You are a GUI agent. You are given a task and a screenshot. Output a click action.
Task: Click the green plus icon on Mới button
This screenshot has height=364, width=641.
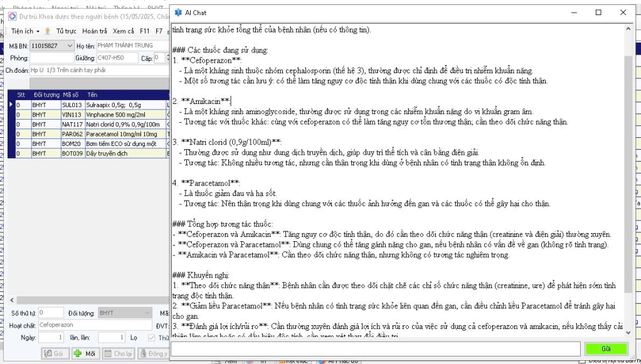pyautogui.click(x=77, y=353)
